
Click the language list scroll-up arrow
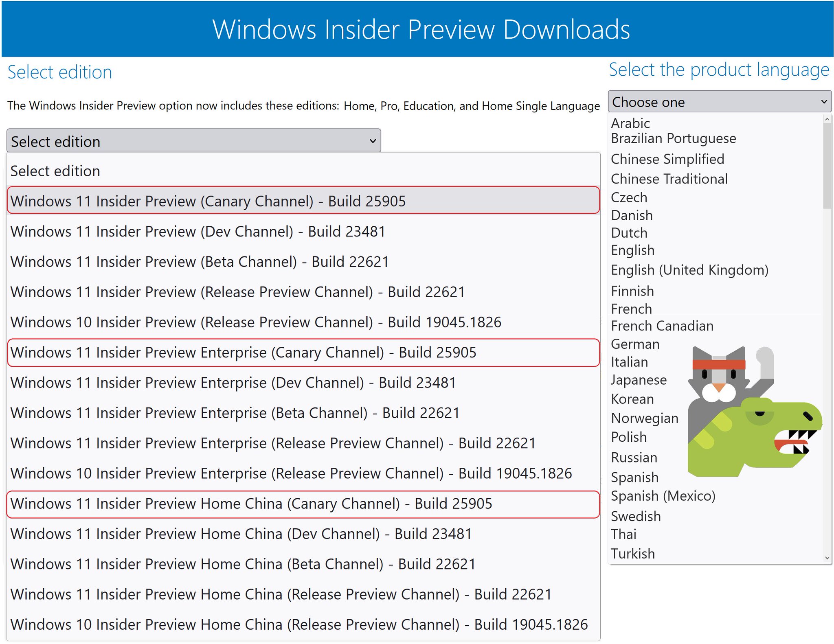(827, 119)
